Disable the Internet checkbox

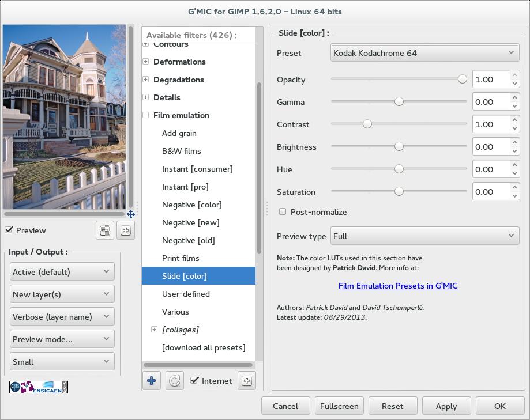pos(195,381)
